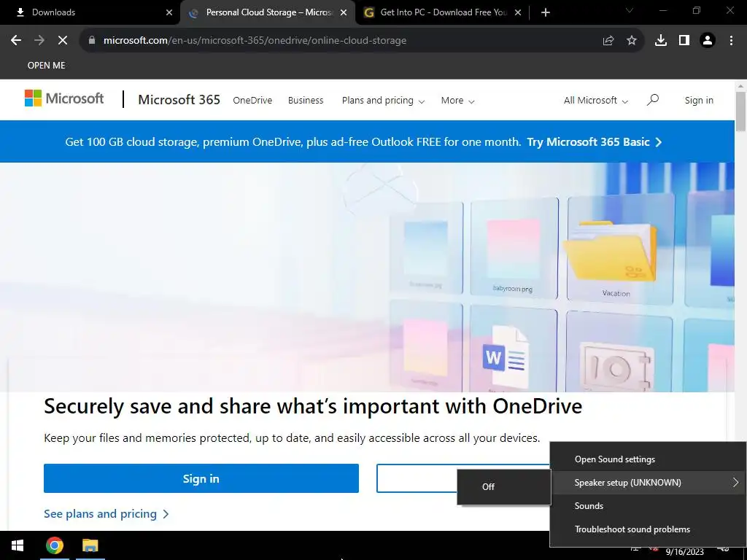
Task: Open Chrome downloads icon in toolbar
Action: (x=661, y=41)
